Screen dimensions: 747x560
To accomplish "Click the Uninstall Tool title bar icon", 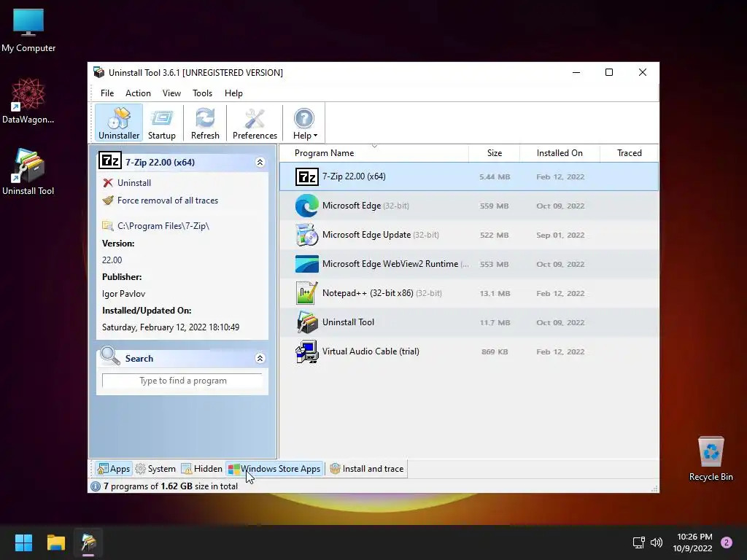I will (x=99, y=72).
